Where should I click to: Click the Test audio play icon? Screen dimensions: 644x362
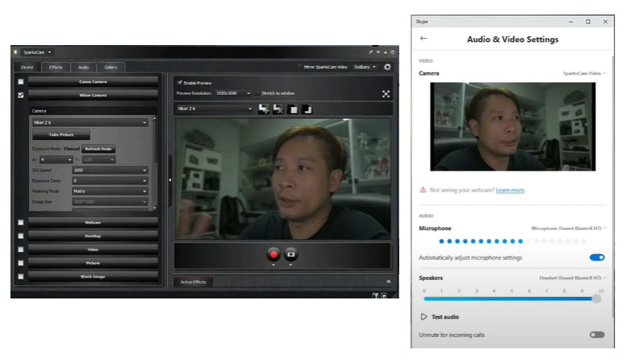coord(423,317)
